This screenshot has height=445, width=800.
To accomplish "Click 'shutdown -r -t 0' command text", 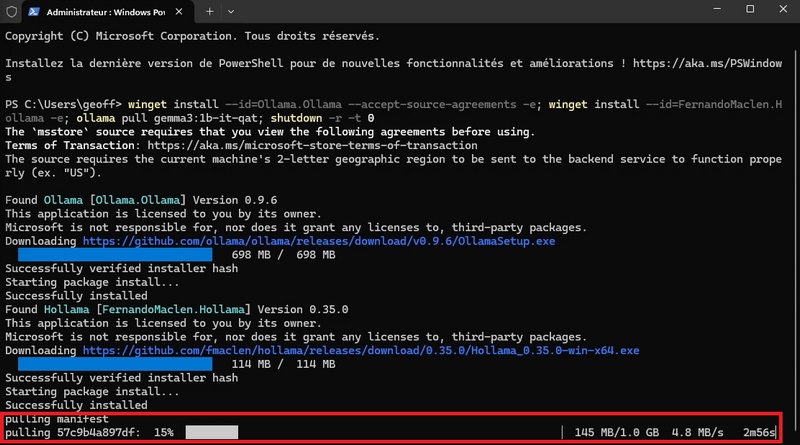I will 322,118.
